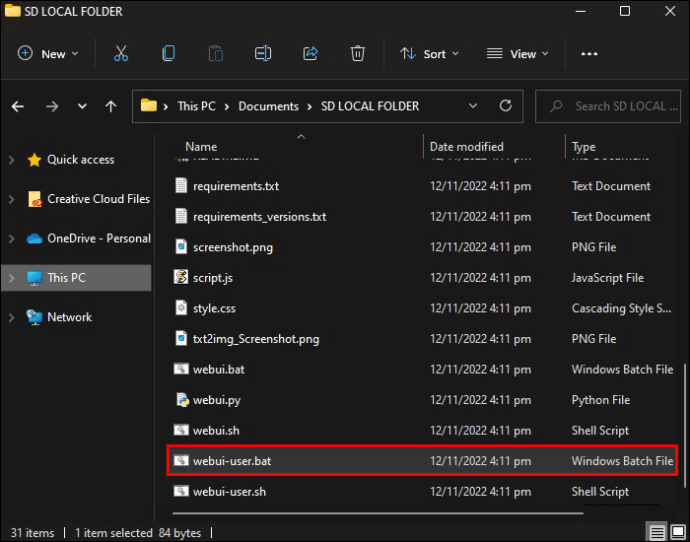Switch to large thumbnails view icon
Viewport: 690px width, 542px height.
[676, 532]
